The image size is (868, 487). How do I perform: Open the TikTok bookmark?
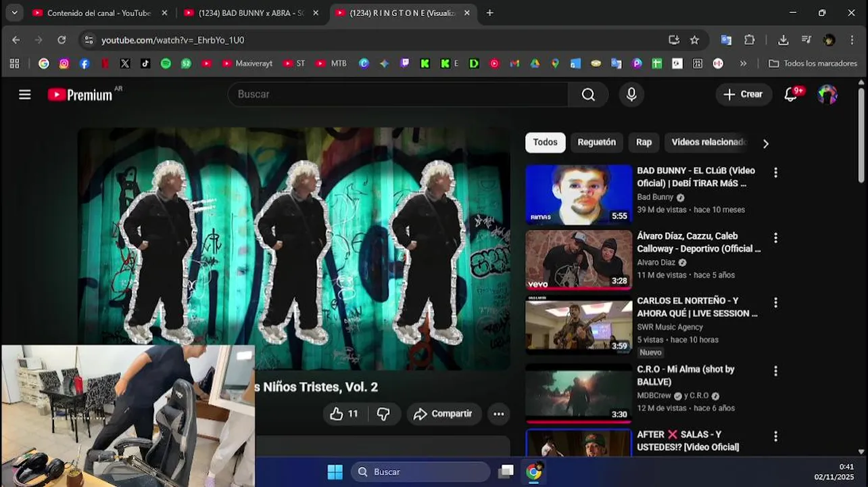coord(145,64)
